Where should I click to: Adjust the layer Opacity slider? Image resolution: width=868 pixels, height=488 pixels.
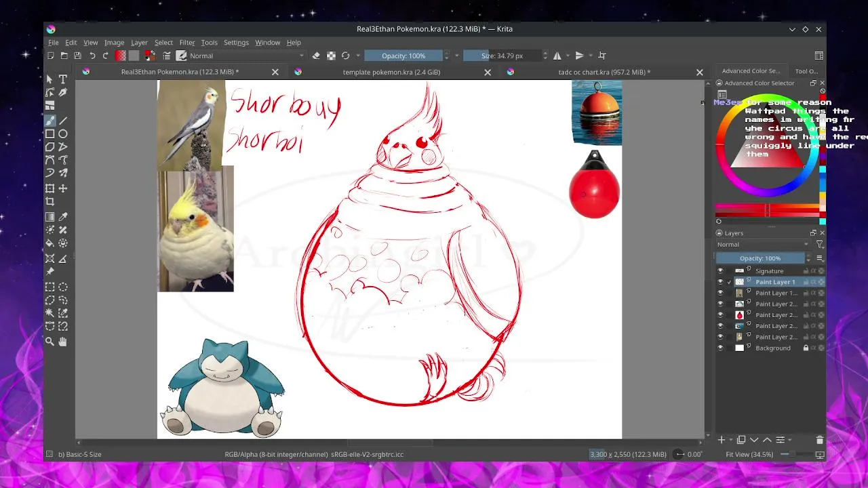click(760, 258)
